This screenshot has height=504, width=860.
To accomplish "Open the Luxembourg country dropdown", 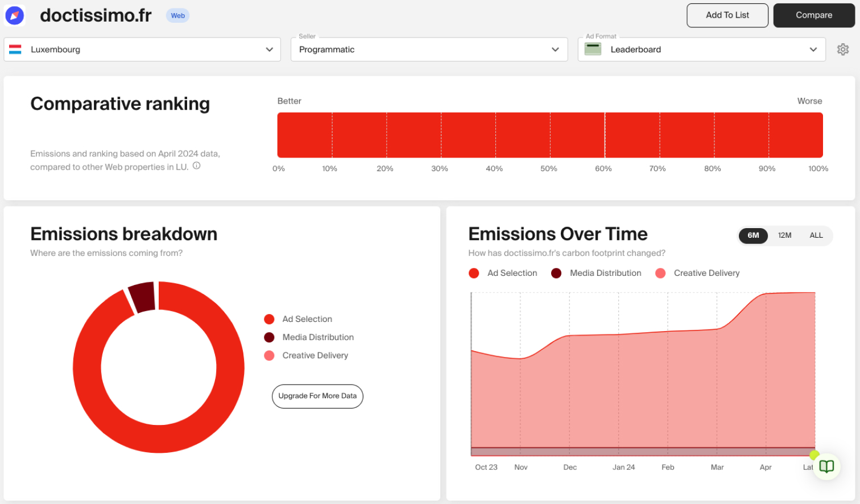I will pos(142,49).
